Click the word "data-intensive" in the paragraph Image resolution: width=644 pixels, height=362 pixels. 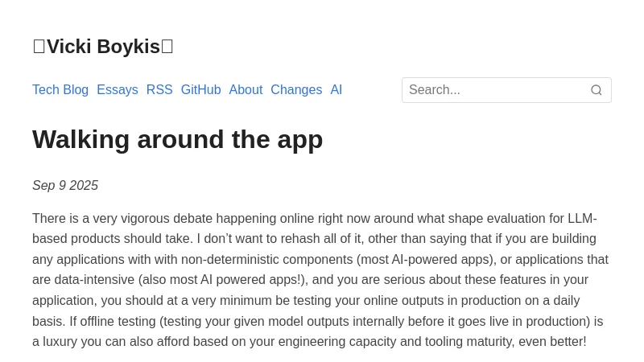point(94,280)
